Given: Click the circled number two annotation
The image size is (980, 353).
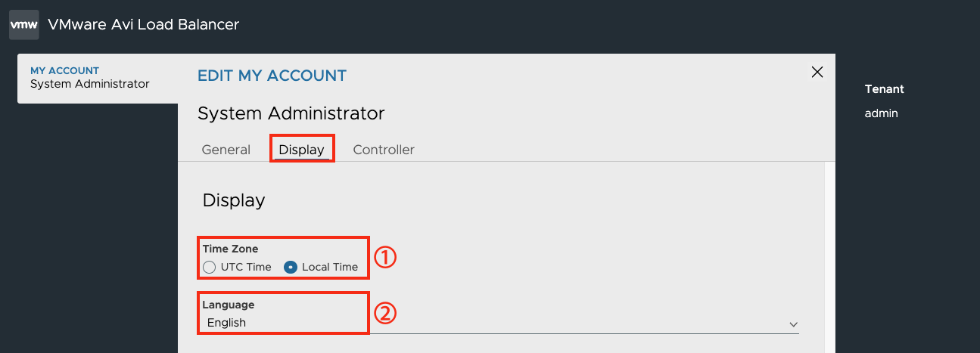Looking at the screenshot, I should (x=386, y=313).
